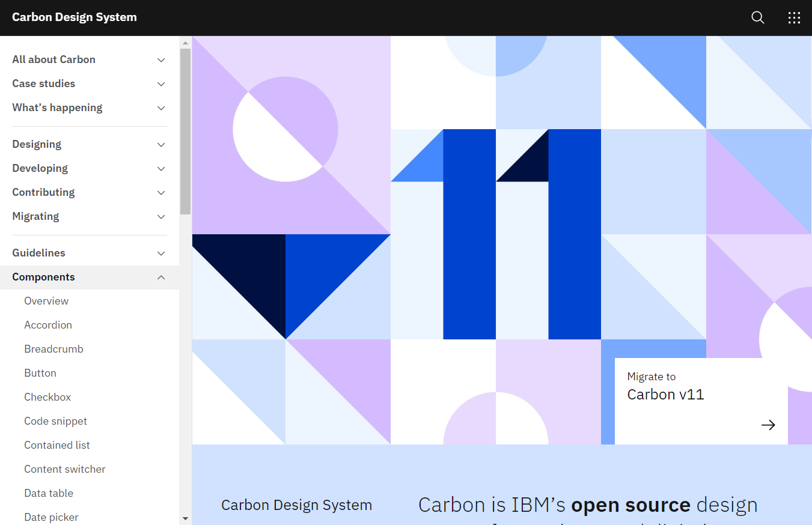
Task: Open the Case studies menu item
Action: pyautogui.click(x=90, y=83)
